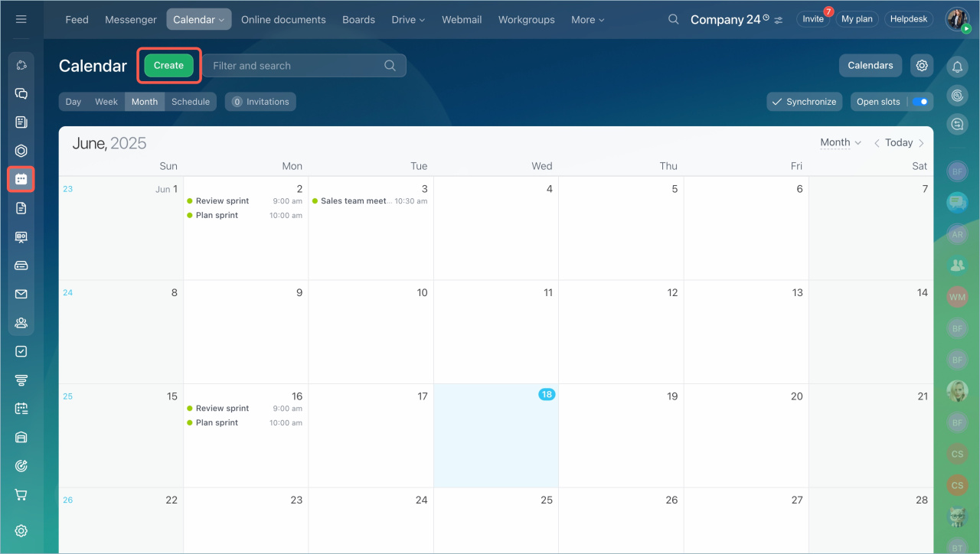Click the WM contact avatar on right panel

[x=957, y=297]
